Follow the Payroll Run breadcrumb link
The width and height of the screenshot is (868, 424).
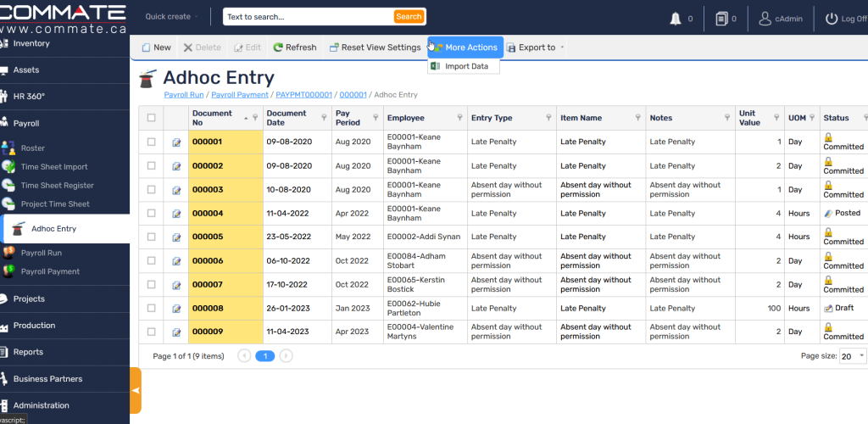tap(184, 95)
